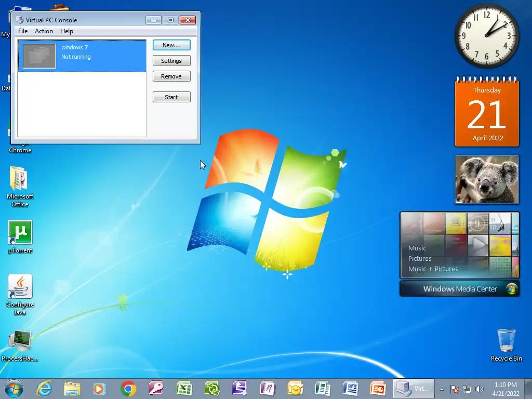This screenshot has height=399, width=532.
Task: Launch Internet Explorer from the taskbar
Action: 45,389
